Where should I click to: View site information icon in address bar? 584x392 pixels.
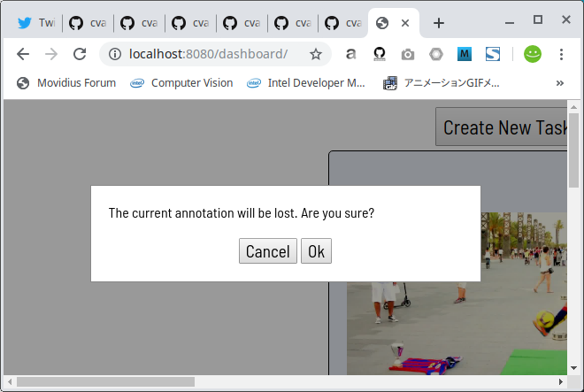tap(115, 54)
